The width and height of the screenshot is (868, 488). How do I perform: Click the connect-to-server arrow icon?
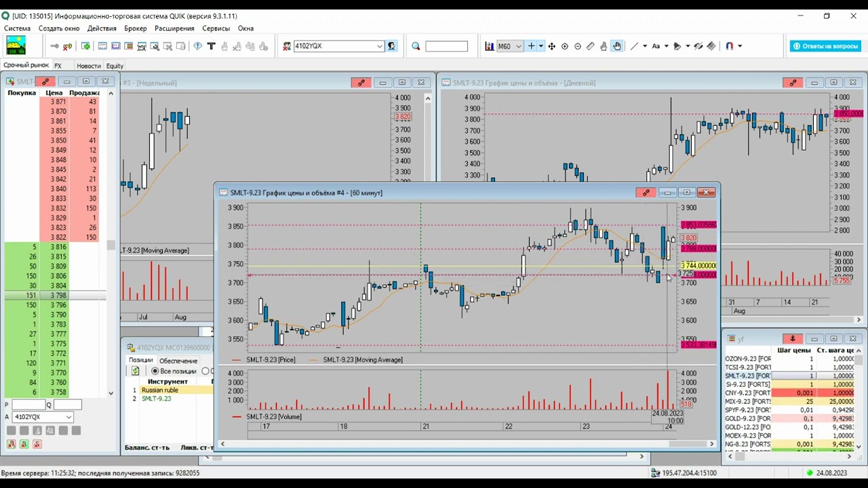click(54, 46)
